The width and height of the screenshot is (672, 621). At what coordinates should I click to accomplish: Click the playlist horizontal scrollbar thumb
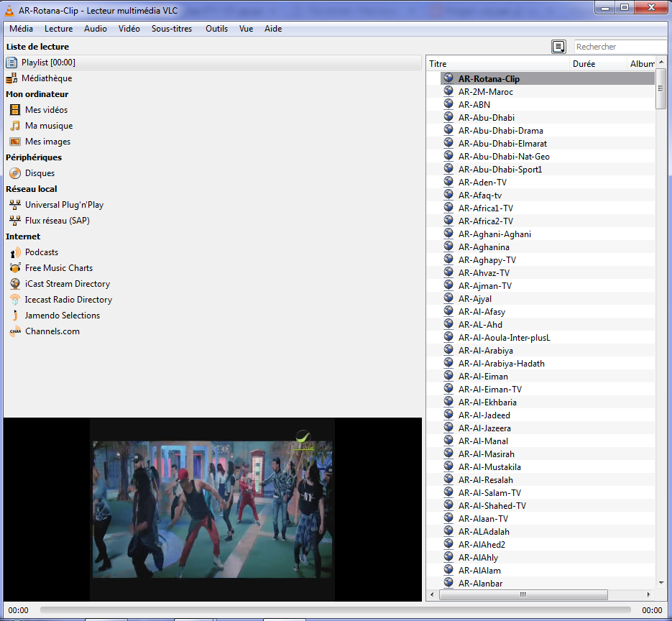[x=523, y=594]
